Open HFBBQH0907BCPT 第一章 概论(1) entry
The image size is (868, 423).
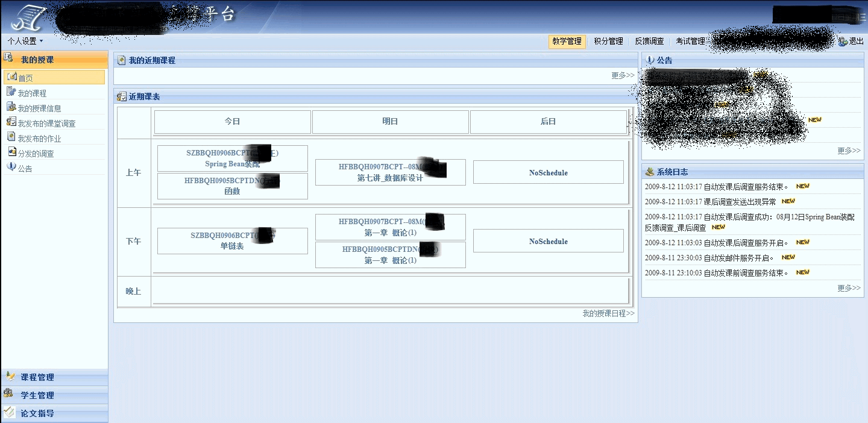[391, 227]
